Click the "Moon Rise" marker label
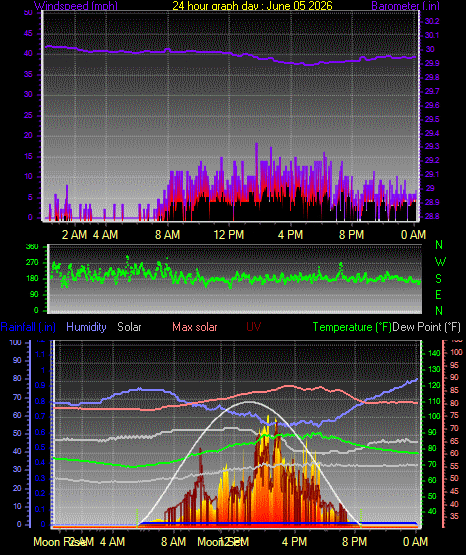Viewport: 466px width, 555px height. click(59, 542)
